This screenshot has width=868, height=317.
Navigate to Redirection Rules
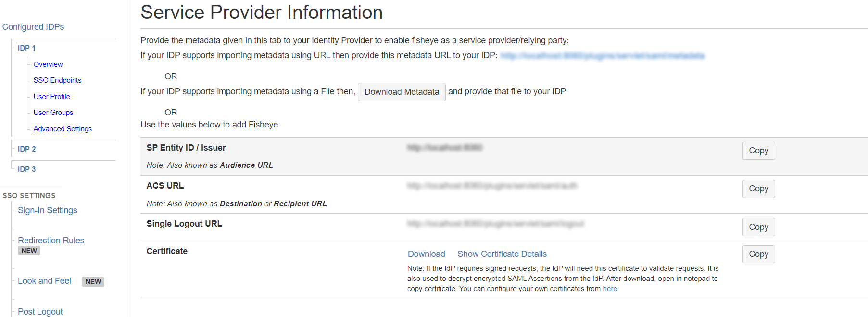click(50, 241)
